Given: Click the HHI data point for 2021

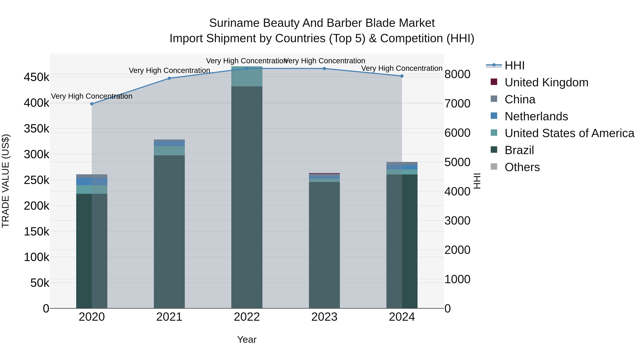Looking at the screenshot, I should (169, 78).
